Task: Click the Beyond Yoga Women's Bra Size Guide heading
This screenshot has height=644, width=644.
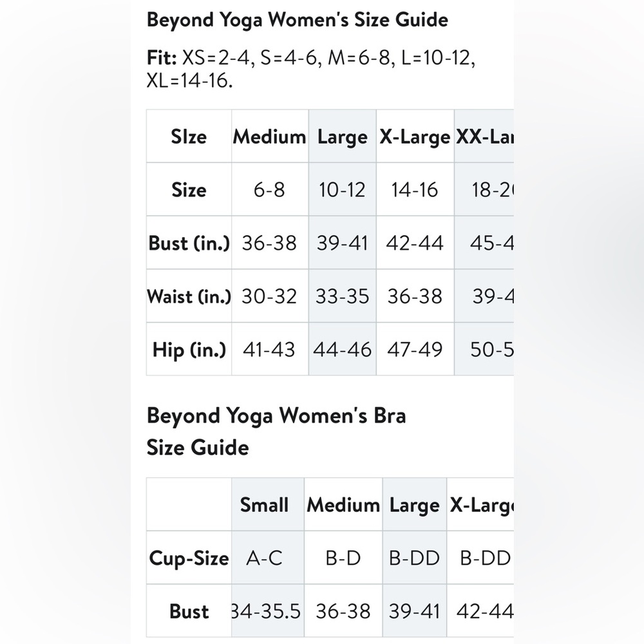Action: pos(276,431)
